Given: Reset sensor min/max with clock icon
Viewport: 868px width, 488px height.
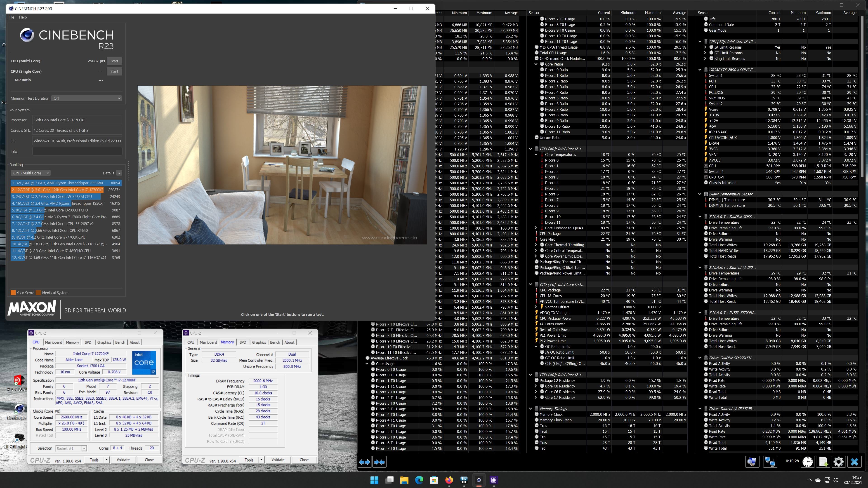Looking at the screenshot, I should [808, 461].
